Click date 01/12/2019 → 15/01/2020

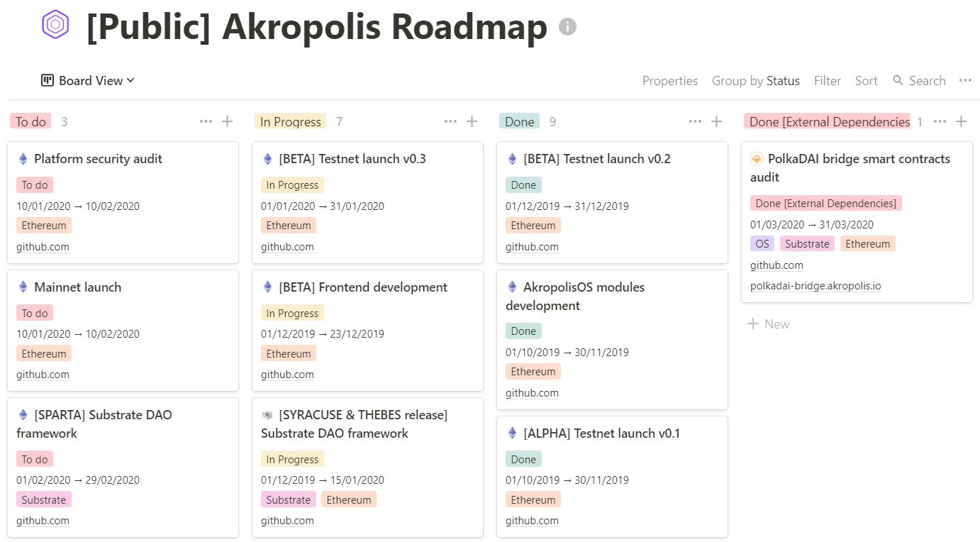[323, 480]
